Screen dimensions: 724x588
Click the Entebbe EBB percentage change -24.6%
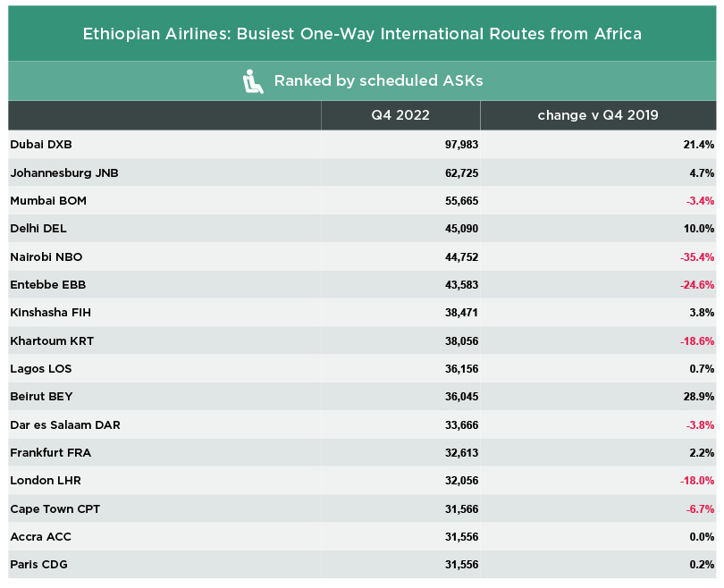pyautogui.click(x=695, y=285)
